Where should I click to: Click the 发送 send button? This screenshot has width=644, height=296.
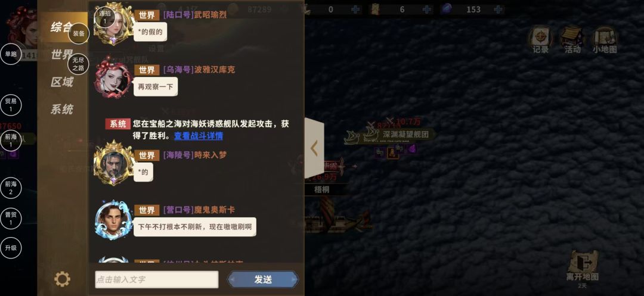(263, 279)
